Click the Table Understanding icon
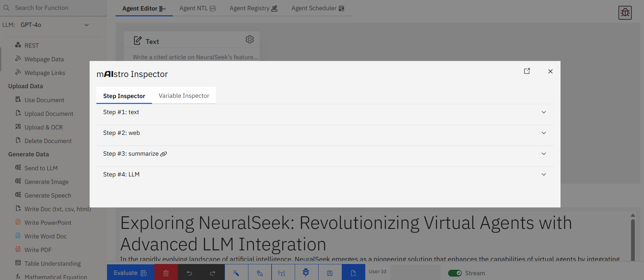Viewport: 644px width, 280px height. [x=18, y=263]
